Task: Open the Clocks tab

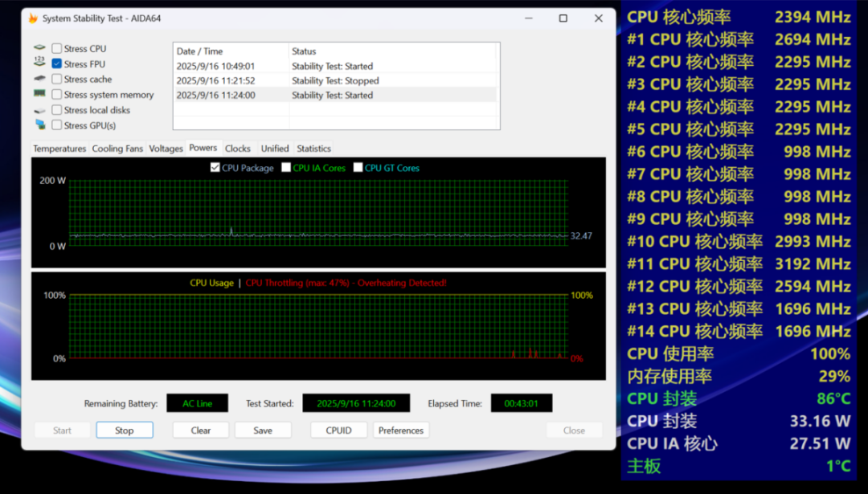Action: (x=237, y=149)
